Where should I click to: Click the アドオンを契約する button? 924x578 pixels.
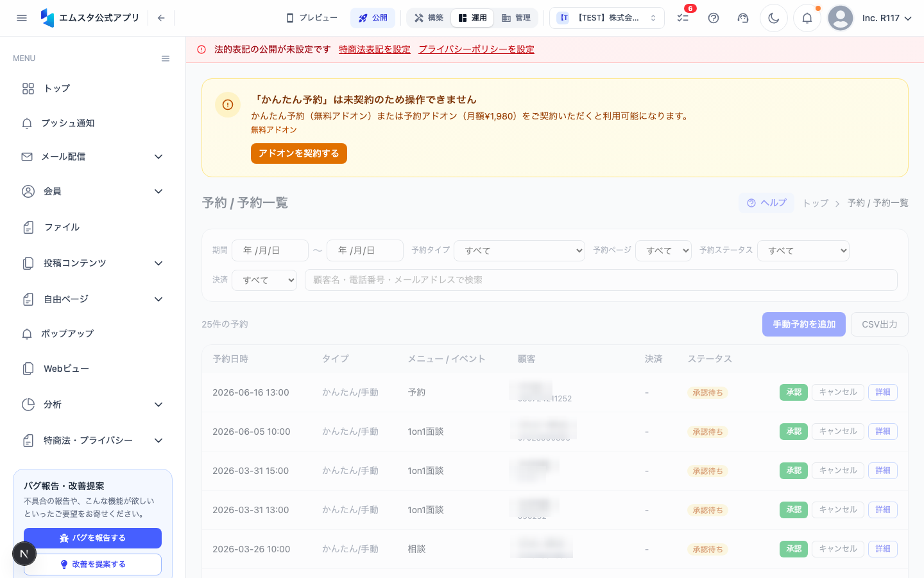pyautogui.click(x=299, y=153)
